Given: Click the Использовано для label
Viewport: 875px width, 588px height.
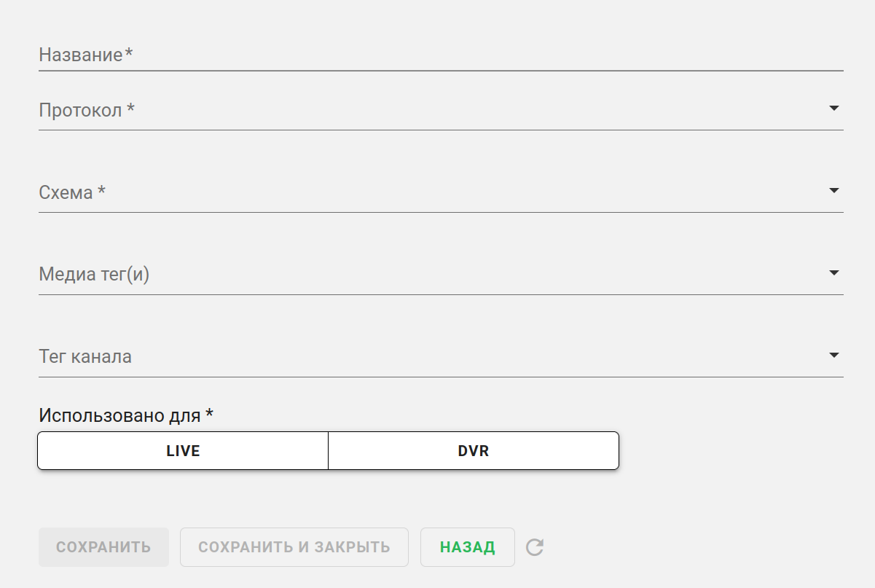Looking at the screenshot, I should [x=126, y=415].
